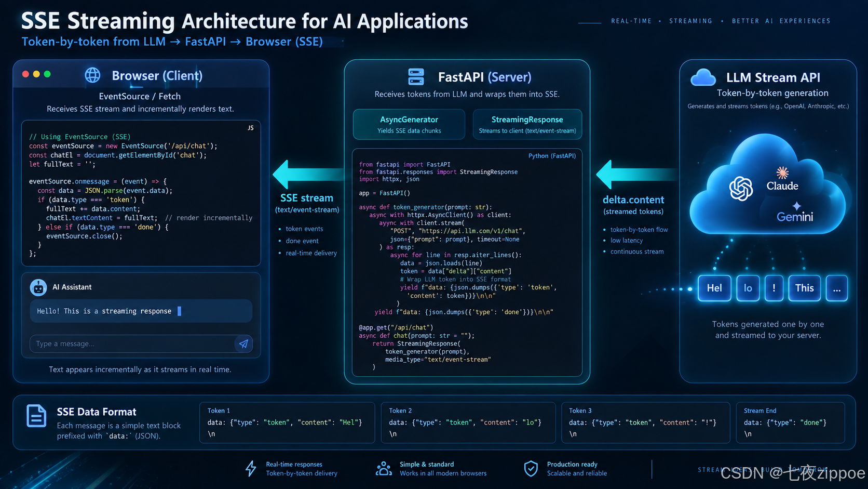Select the Token 2 data card
868x489 pixels.
pyautogui.click(x=468, y=422)
